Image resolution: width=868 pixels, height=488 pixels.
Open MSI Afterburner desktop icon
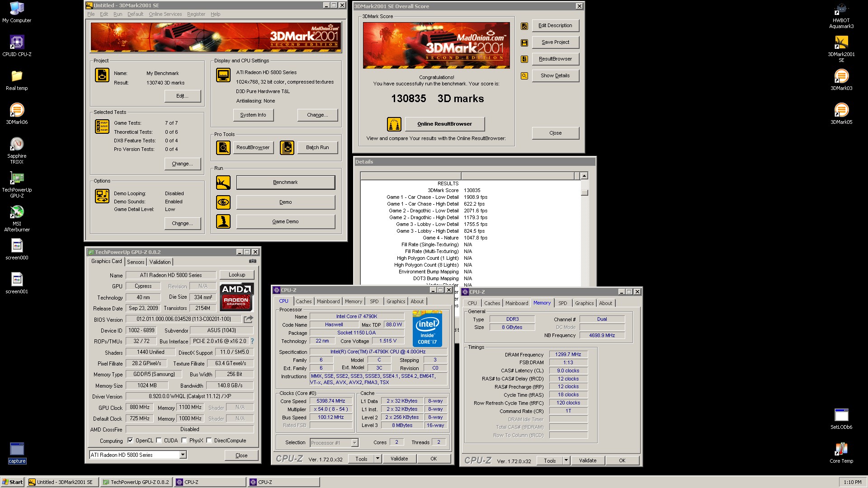(x=17, y=218)
